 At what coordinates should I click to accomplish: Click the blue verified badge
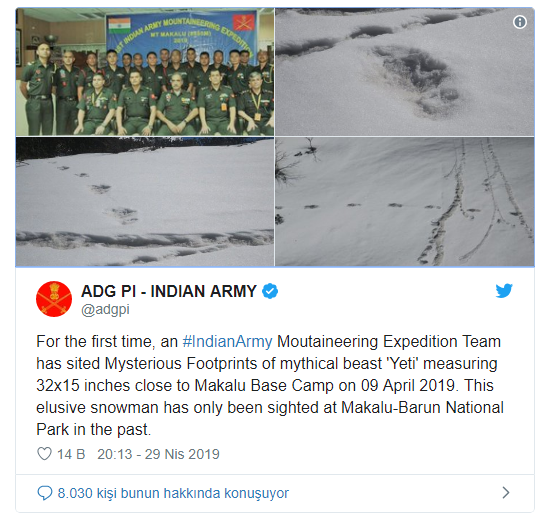[270, 291]
